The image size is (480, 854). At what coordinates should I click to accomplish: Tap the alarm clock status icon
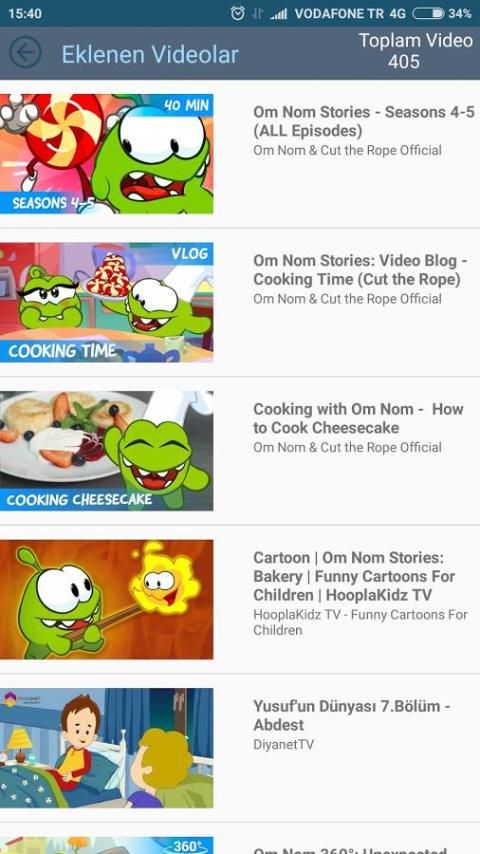pos(238,14)
